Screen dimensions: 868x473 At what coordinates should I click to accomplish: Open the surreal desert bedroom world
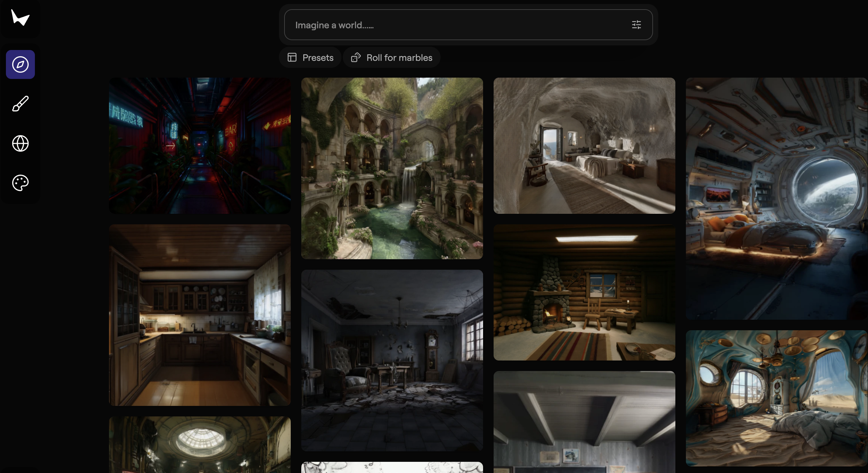click(x=776, y=398)
